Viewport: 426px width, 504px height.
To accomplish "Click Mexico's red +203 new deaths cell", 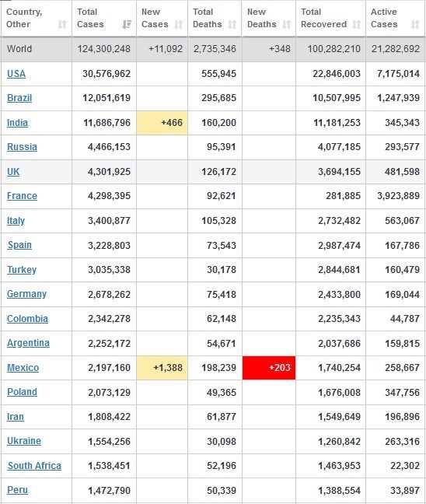I will point(269,368).
